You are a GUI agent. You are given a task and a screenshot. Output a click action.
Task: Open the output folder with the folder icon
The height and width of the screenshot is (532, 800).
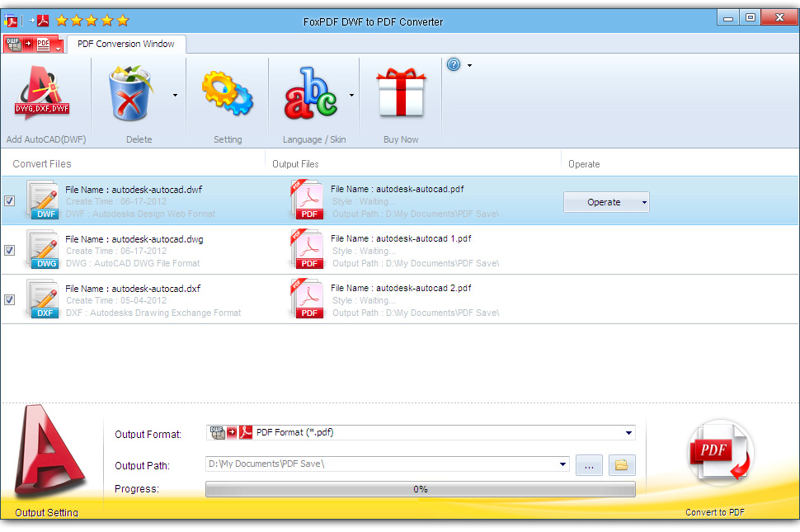pyautogui.click(x=621, y=465)
